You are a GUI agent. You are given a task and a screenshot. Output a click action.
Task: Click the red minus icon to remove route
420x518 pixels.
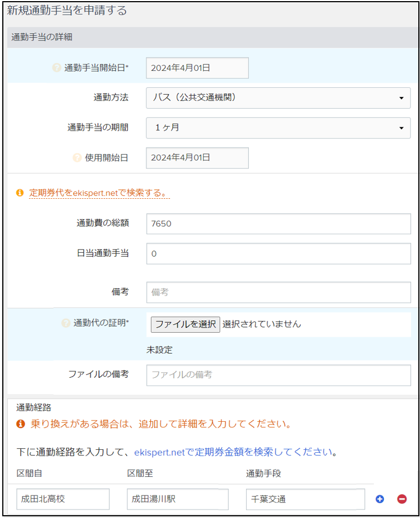tap(402, 499)
